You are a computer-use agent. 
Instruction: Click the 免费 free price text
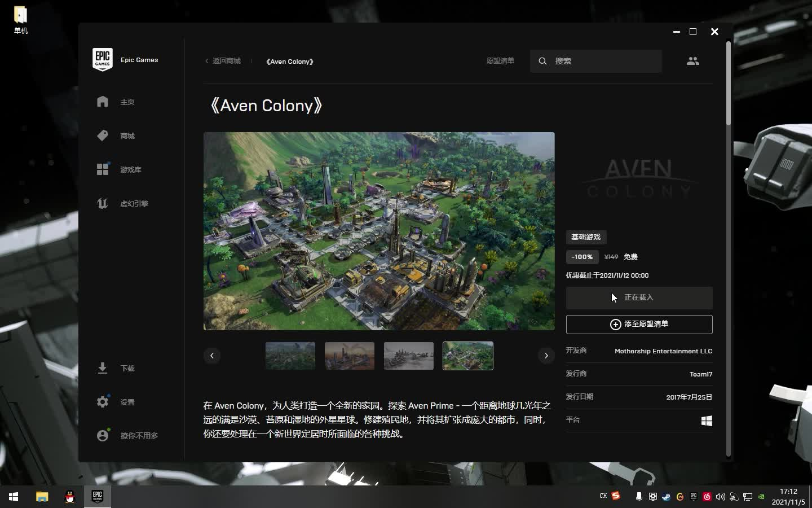[x=630, y=257]
